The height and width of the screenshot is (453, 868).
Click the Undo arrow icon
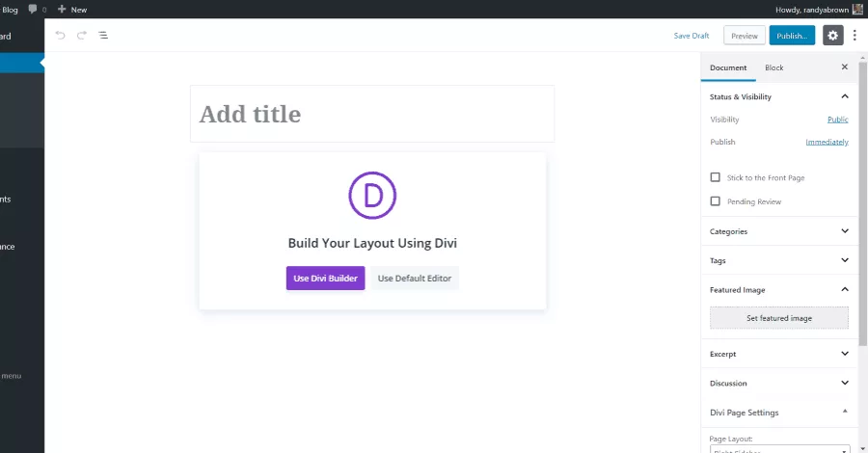(x=61, y=36)
